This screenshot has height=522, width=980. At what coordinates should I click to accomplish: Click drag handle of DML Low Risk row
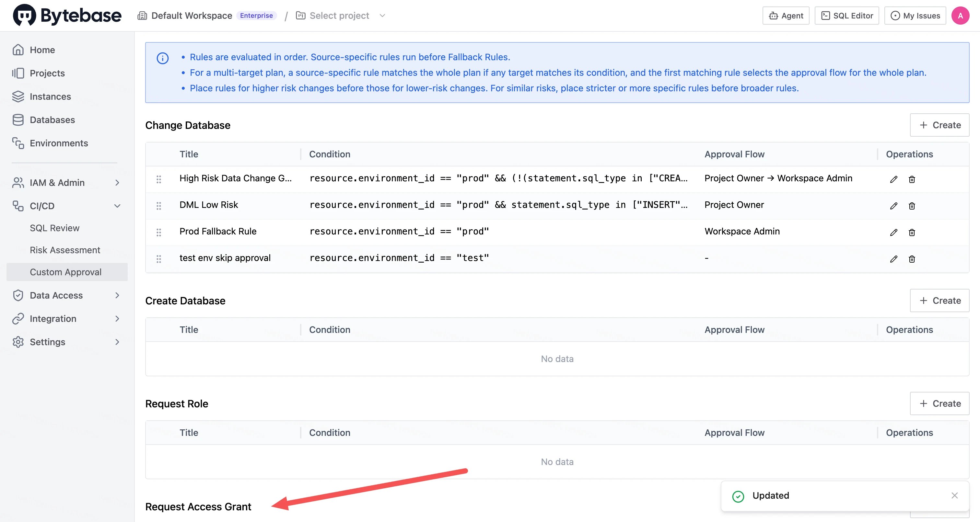(159, 206)
